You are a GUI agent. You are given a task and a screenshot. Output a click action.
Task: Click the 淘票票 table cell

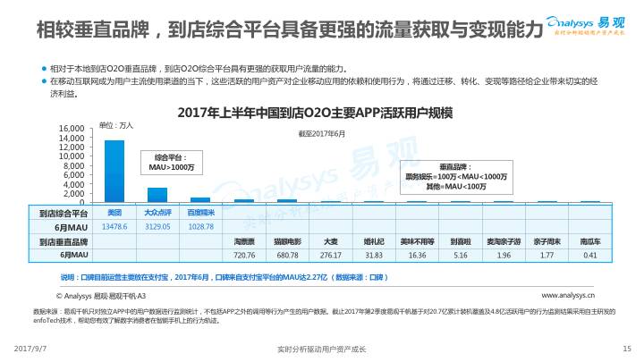point(244,241)
